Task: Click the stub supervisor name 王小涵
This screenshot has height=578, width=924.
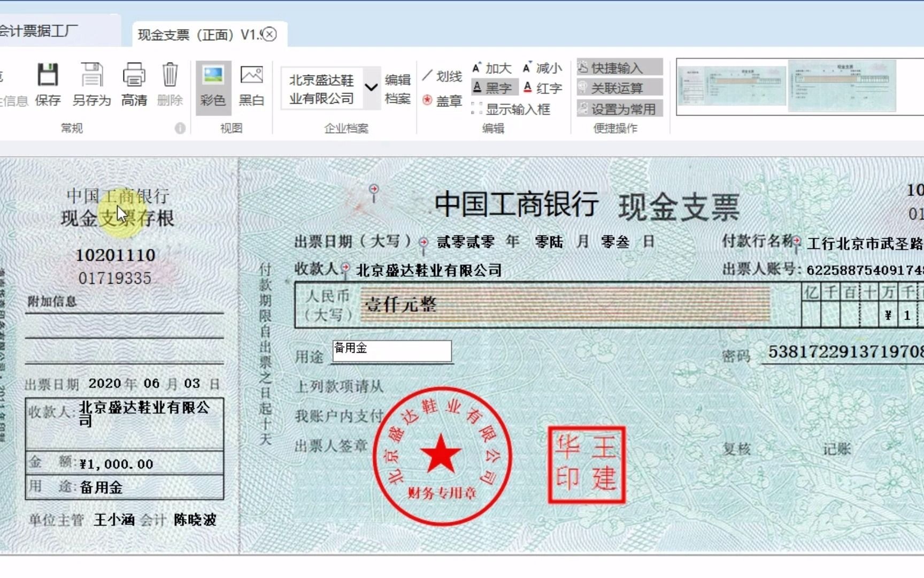Action: [x=114, y=520]
